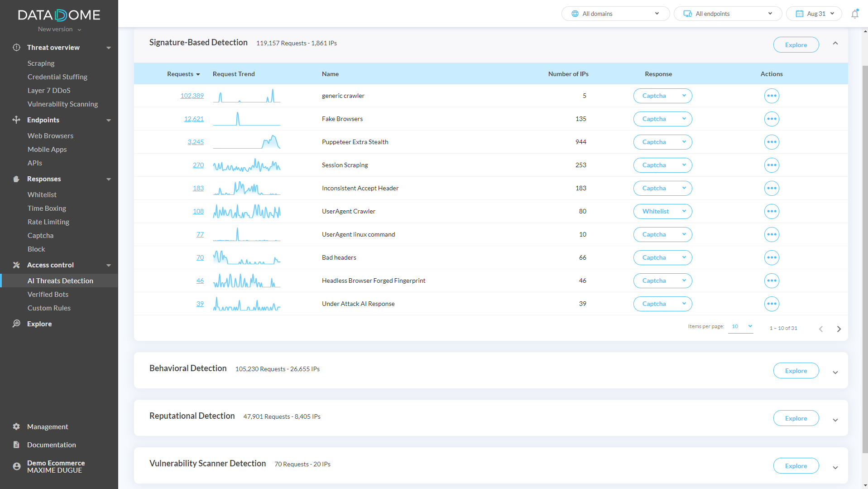Go to next page of results

click(x=839, y=329)
